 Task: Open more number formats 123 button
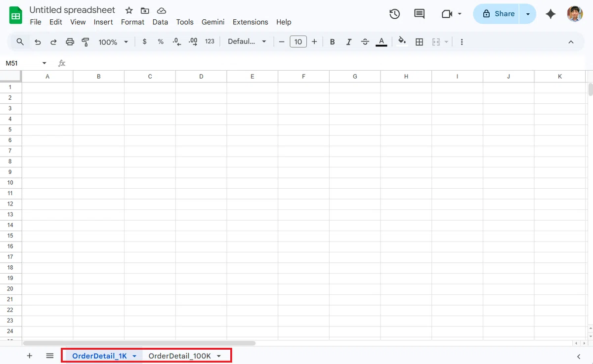click(x=210, y=42)
